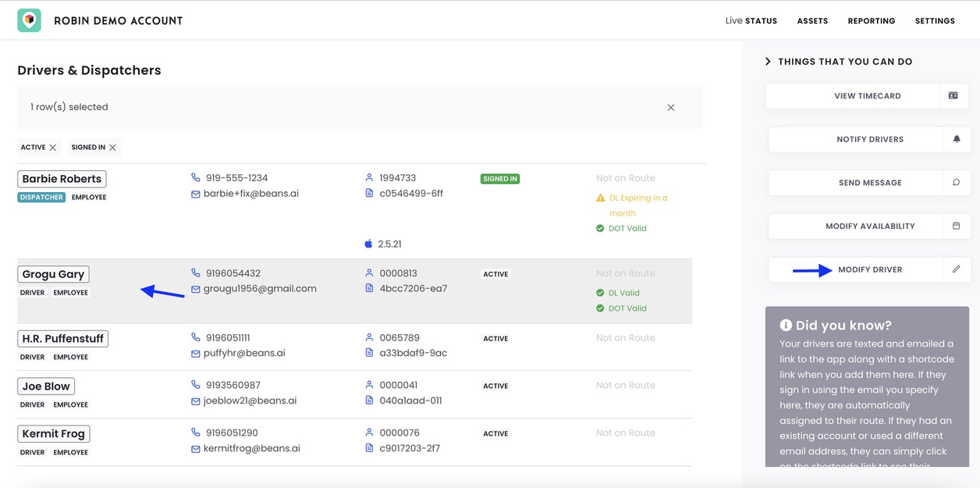Click phone icon for Barbie Roberts

(x=196, y=178)
